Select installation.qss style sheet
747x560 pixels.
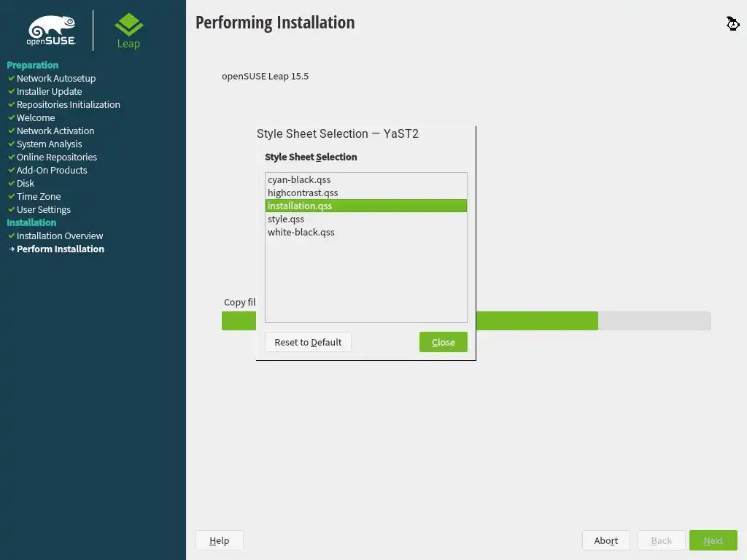pos(365,206)
